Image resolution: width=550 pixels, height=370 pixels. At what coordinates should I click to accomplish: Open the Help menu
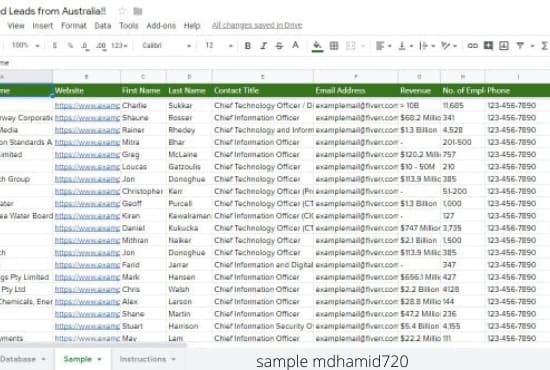[x=192, y=26]
